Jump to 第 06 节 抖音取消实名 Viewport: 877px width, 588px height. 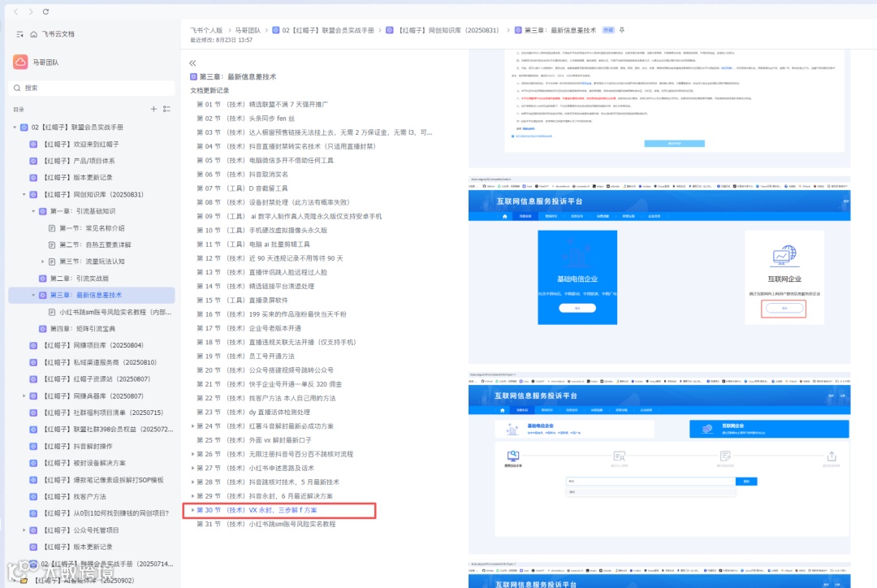pos(242,175)
